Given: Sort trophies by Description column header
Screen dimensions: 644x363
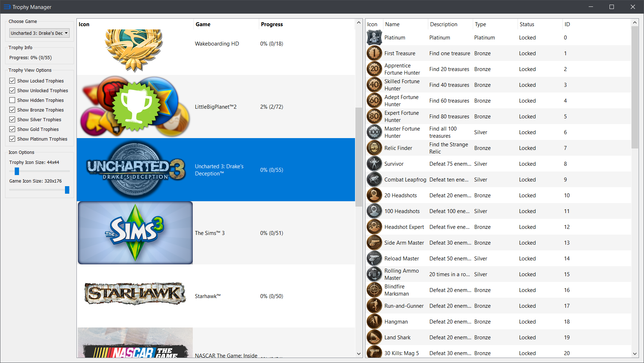Looking at the screenshot, I should tap(450, 24).
